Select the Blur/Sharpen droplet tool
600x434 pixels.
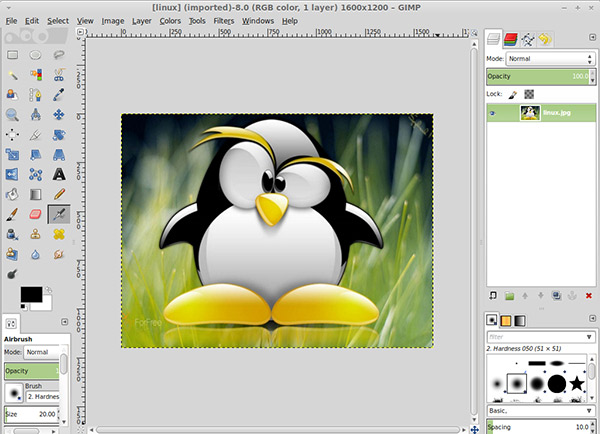click(36, 254)
